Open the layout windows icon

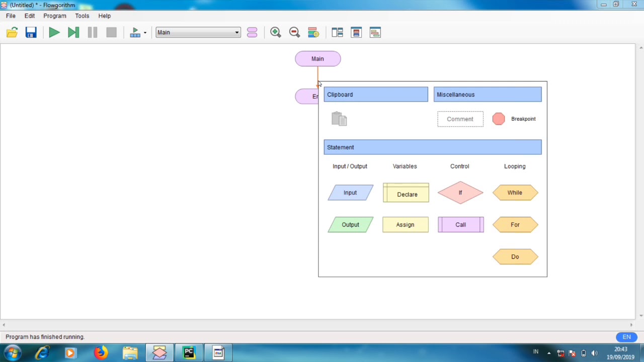pyautogui.click(x=337, y=33)
